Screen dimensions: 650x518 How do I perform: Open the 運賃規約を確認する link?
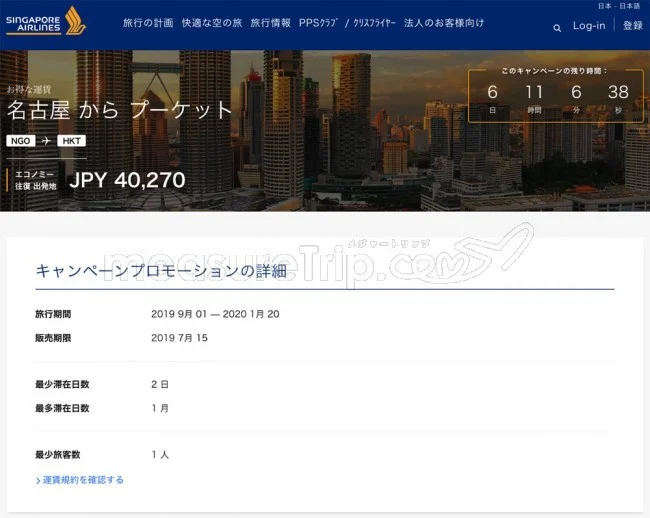80,480
